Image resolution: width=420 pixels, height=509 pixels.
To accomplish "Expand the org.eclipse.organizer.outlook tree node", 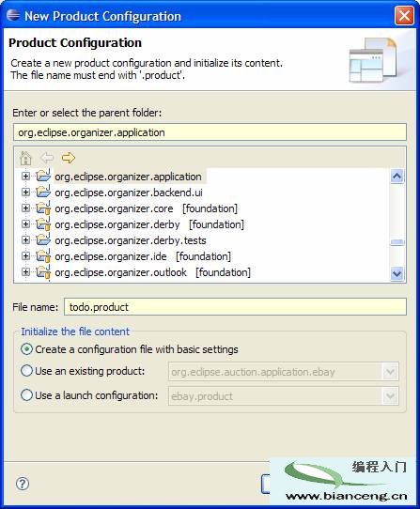I will (25, 272).
